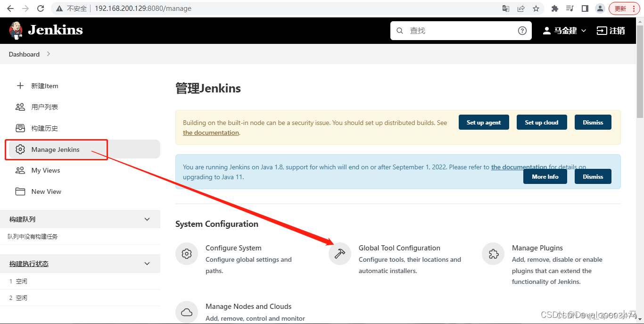Toggle the browser side panel icon
This screenshot has width=644, height=324.
(585, 8)
